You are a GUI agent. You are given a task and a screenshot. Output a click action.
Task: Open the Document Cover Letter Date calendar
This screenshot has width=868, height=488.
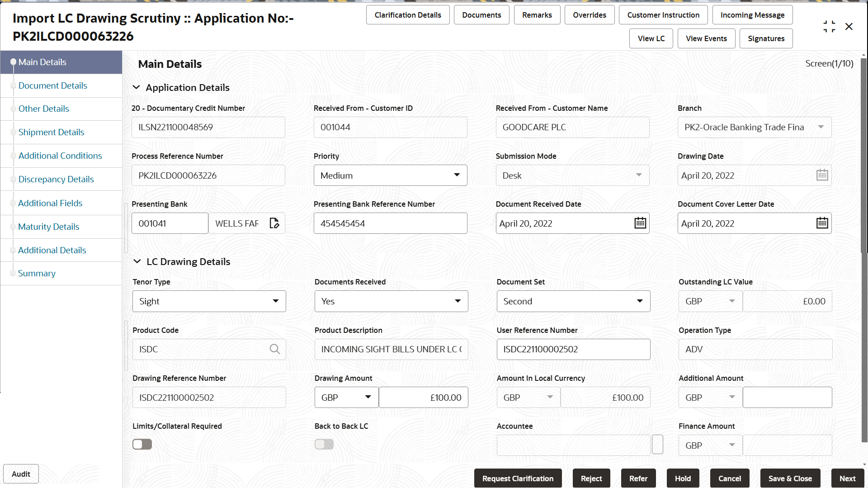coord(822,223)
